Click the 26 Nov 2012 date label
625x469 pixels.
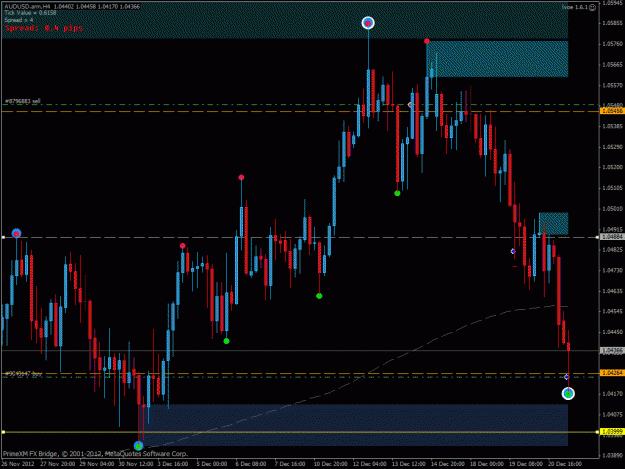click(x=17, y=464)
